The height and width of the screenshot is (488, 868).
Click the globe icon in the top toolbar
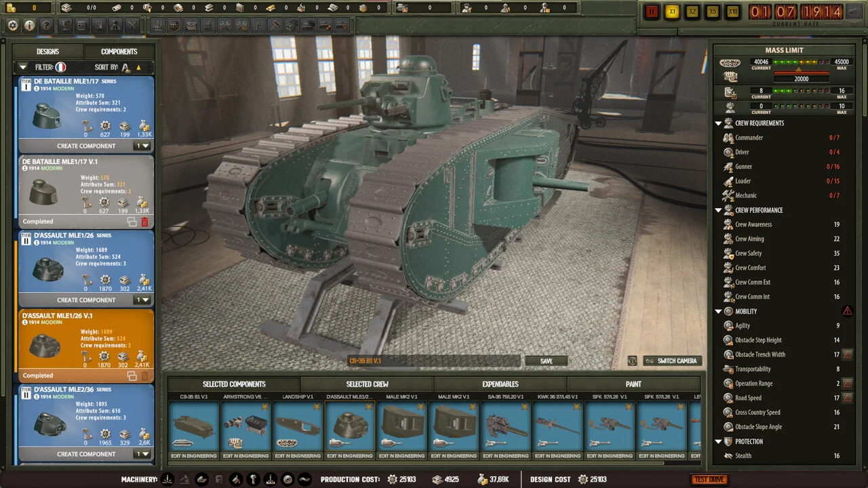coord(175,25)
